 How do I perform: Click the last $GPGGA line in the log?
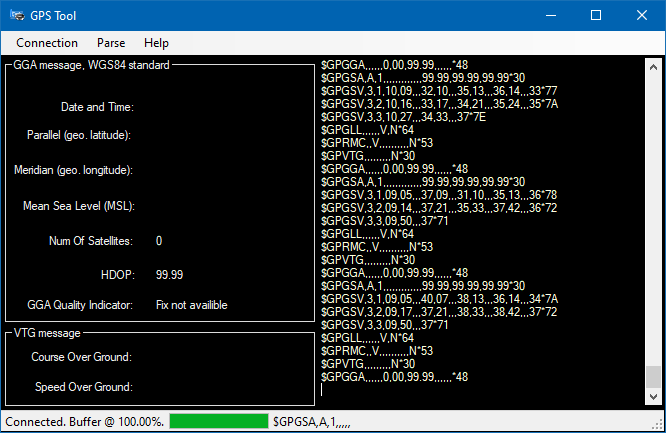394,377
